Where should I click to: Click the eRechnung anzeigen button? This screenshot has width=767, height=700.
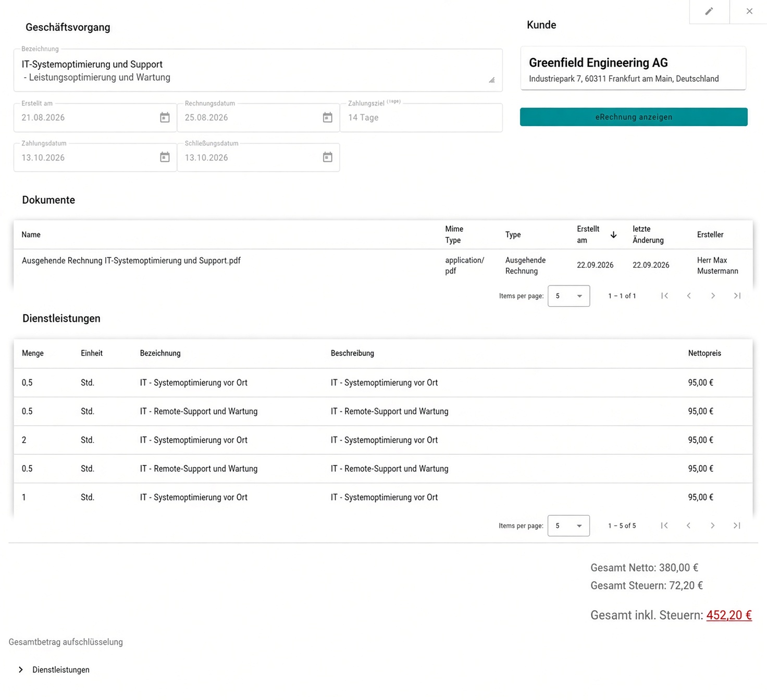coord(634,117)
